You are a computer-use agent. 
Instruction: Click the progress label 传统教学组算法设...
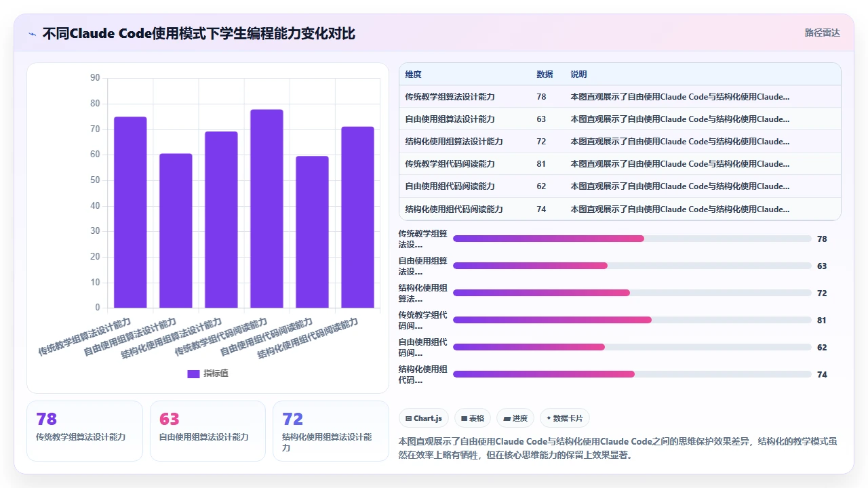click(x=423, y=239)
